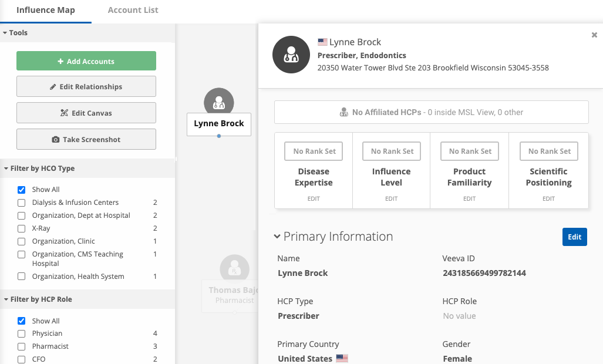Select the Influence Map tab

pyautogui.click(x=46, y=10)
